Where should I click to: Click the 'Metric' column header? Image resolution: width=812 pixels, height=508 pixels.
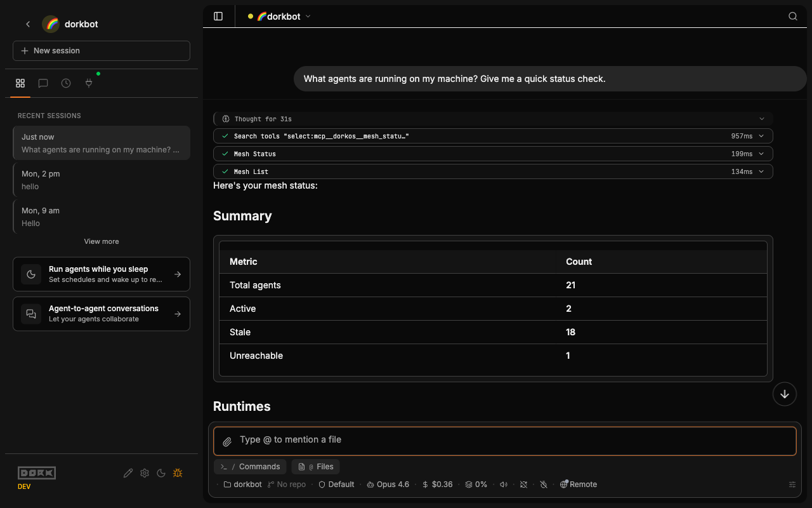244,262
